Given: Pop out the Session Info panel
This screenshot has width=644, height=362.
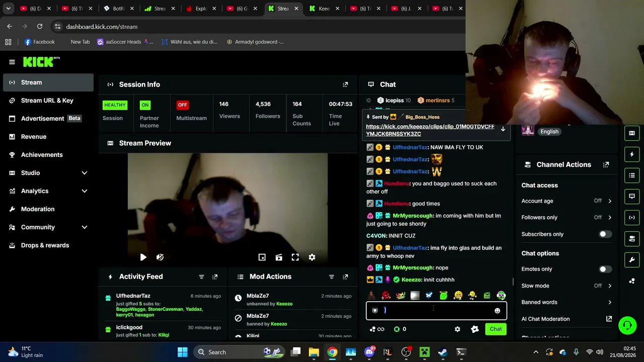Looking at the screenshot, I should click(x=345, y=84).
